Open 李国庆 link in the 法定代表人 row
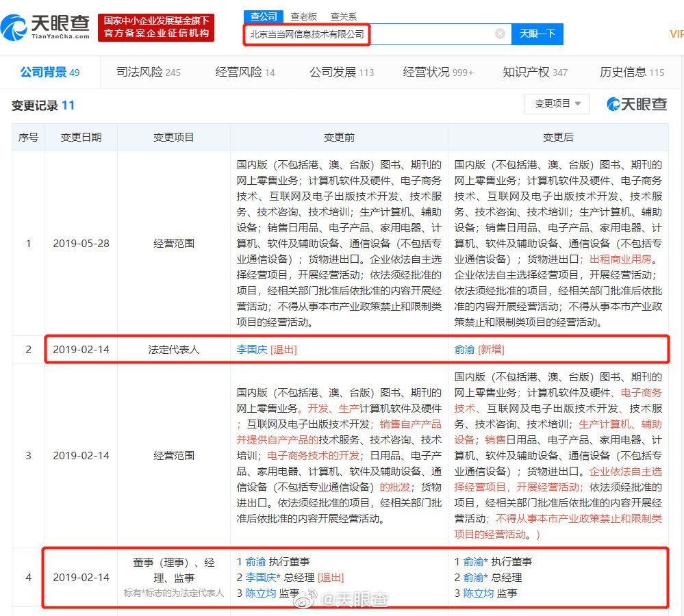This screenshot has width=684, height=616. coord(252,349)
